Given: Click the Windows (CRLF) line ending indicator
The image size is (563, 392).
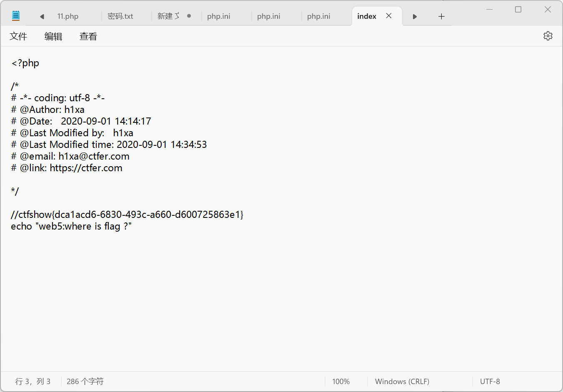Looking at the screenshot, I should [402, 381].
